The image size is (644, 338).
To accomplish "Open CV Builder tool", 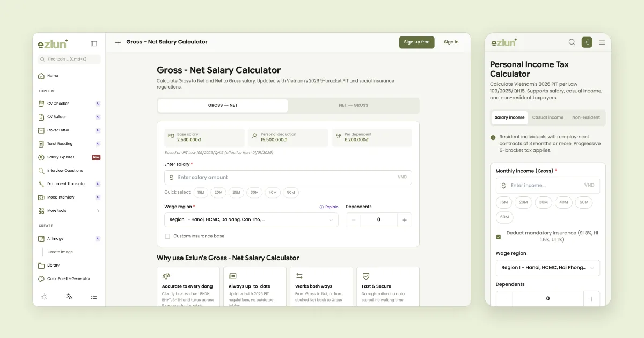I will pos(69,117).
